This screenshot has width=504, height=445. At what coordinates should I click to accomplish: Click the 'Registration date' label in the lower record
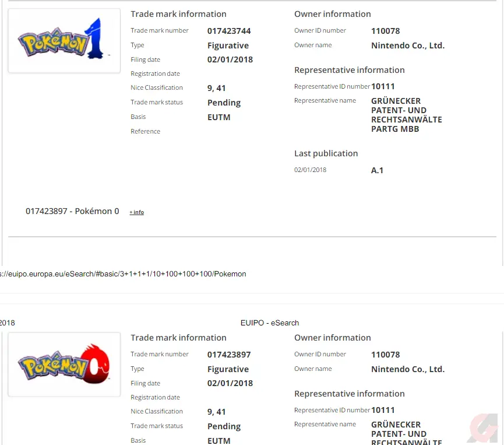coord(155,397)
